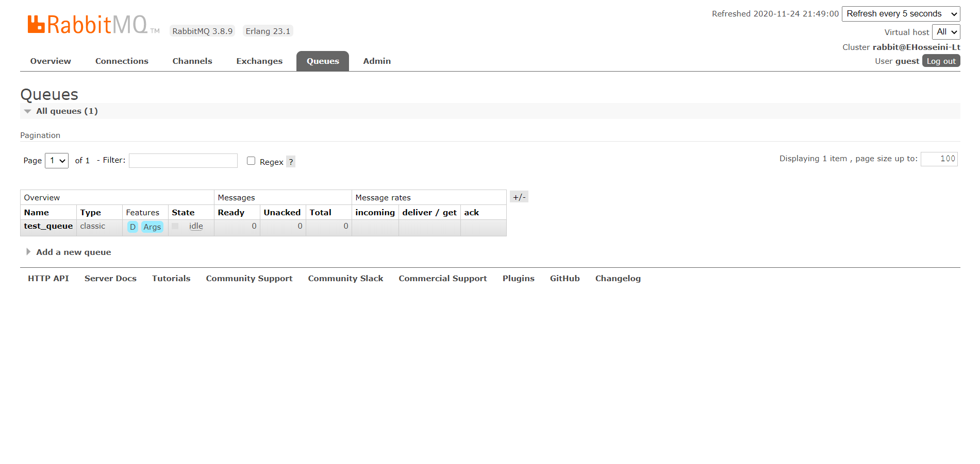This screenshot has height=464, width=980.
Task: Switch to the Connections tab
Action: pos(122,61)
